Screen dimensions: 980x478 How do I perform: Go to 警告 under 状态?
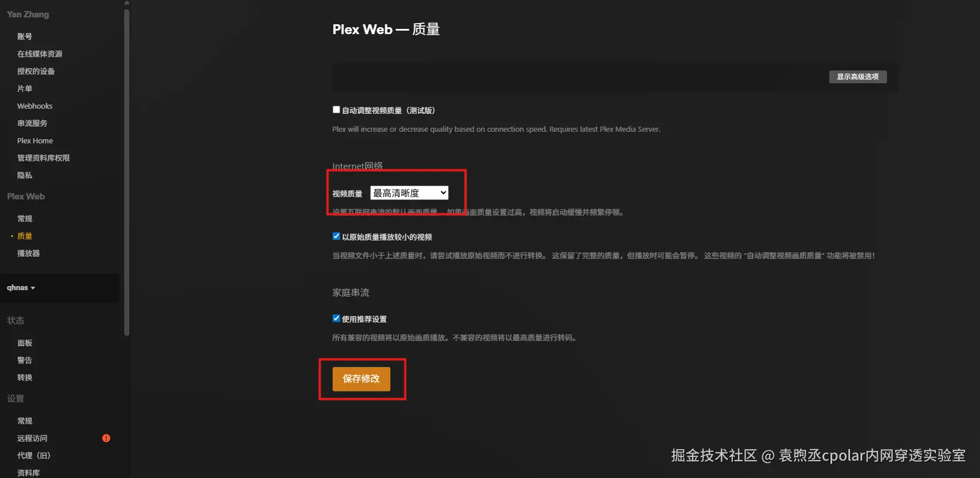pos(25,360)
